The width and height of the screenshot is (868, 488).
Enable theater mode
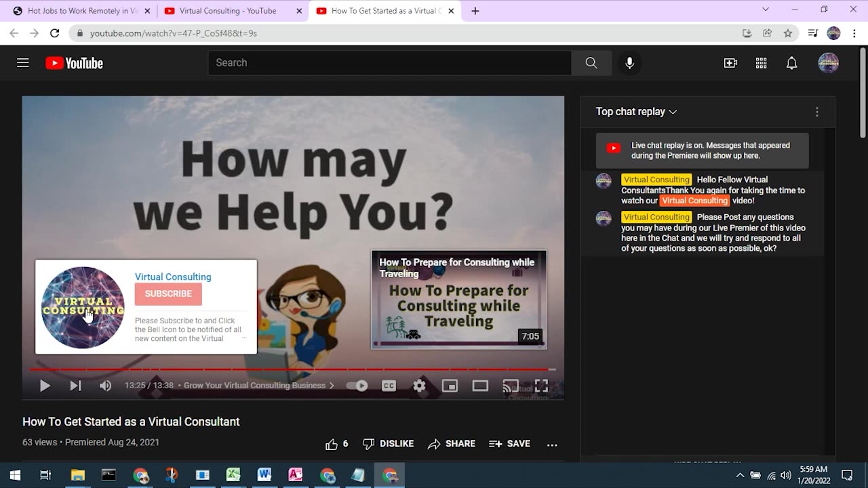(480, 386)
